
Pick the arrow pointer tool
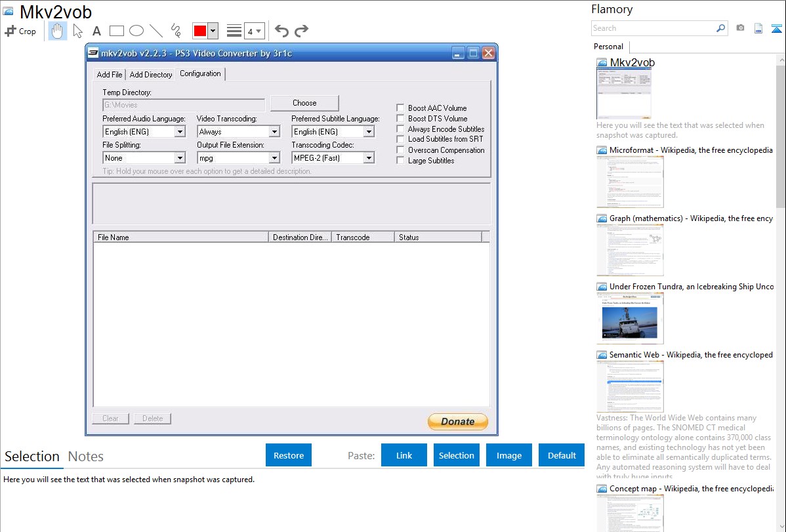tap(77, 31)
